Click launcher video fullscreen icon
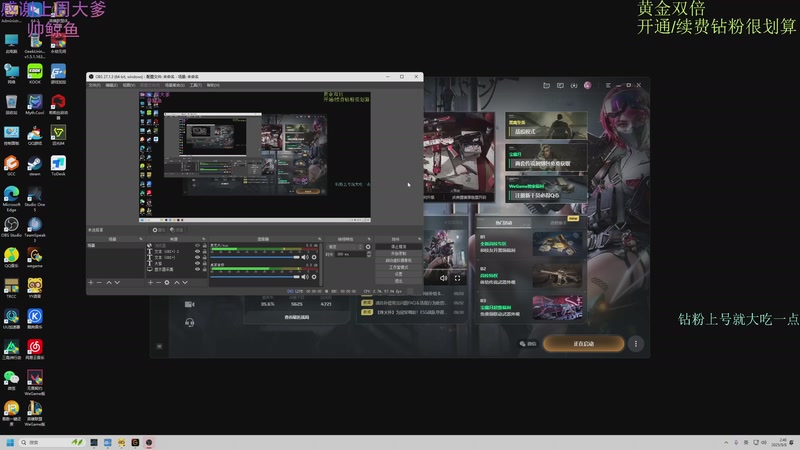This screenshot has height=450, width=800. click(x=457, y=278)
